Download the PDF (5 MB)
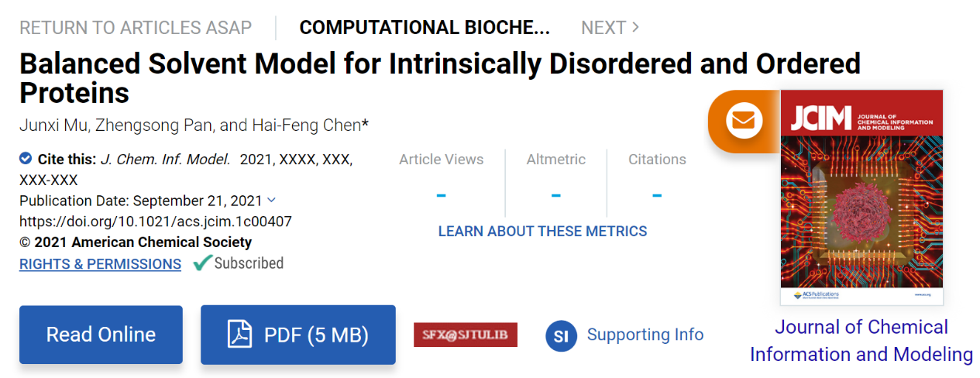980x378 pixels. point(298,335)
